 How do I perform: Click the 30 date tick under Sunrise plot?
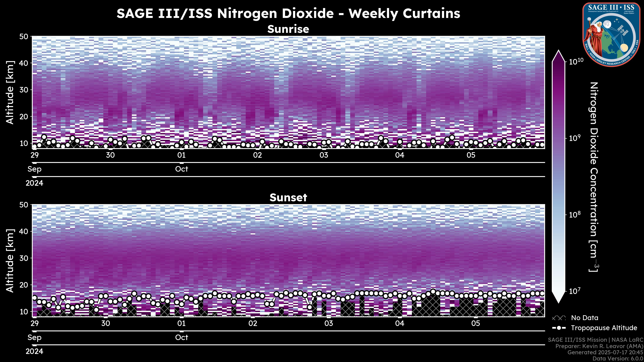click(110, 155)
